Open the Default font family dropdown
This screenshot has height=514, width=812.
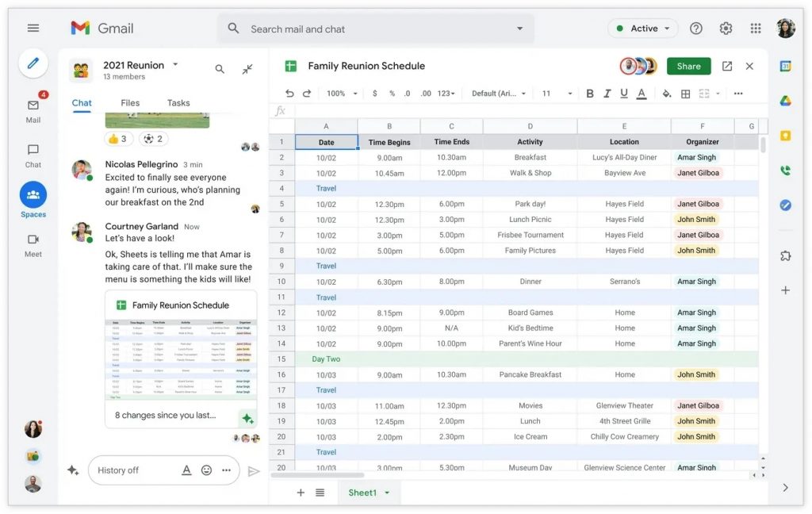499,94
